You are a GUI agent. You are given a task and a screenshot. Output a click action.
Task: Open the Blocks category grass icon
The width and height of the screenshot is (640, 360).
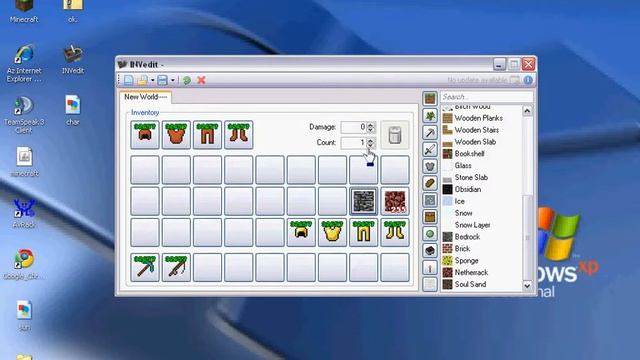(430, 98)
